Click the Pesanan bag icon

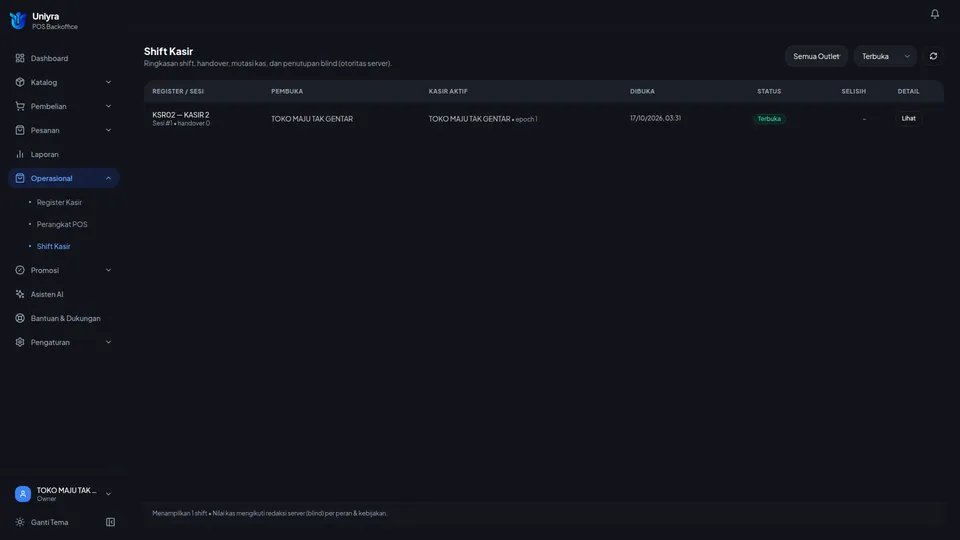(x=20, y=130)
